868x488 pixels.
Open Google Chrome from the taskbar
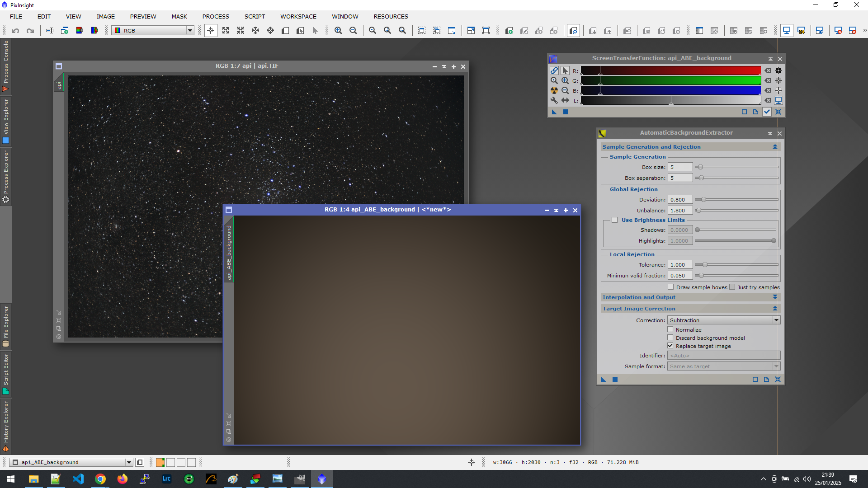click(100, 479)
